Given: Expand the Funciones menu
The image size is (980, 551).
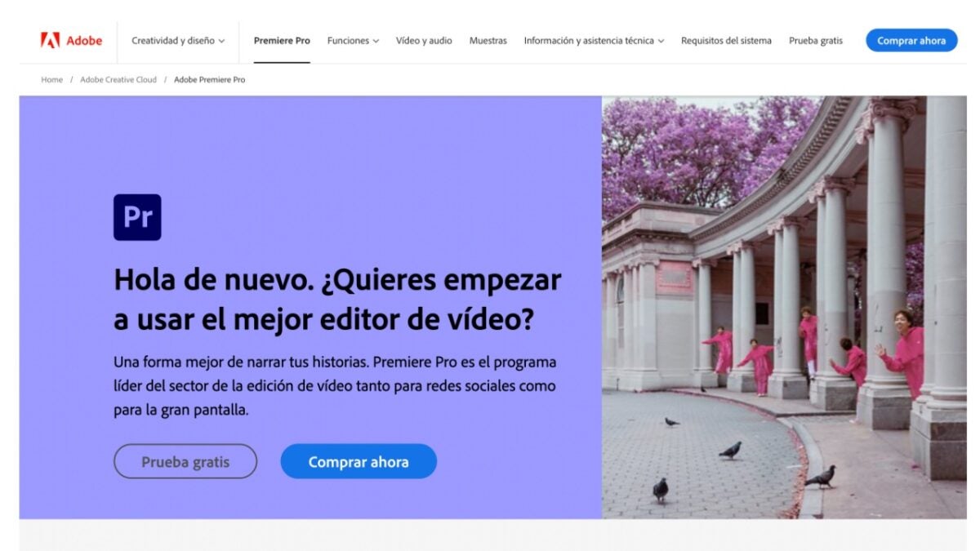Looking at the screenshot, I should [353, 41].
